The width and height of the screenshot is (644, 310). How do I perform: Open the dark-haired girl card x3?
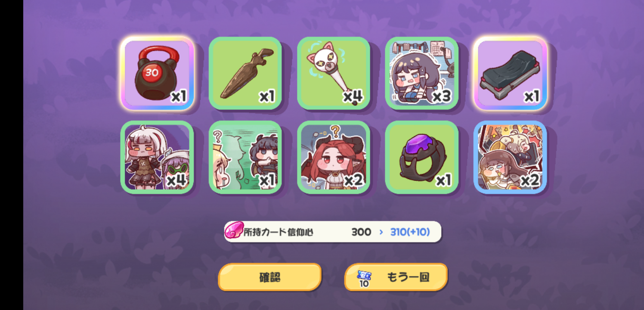coord(422,73)
